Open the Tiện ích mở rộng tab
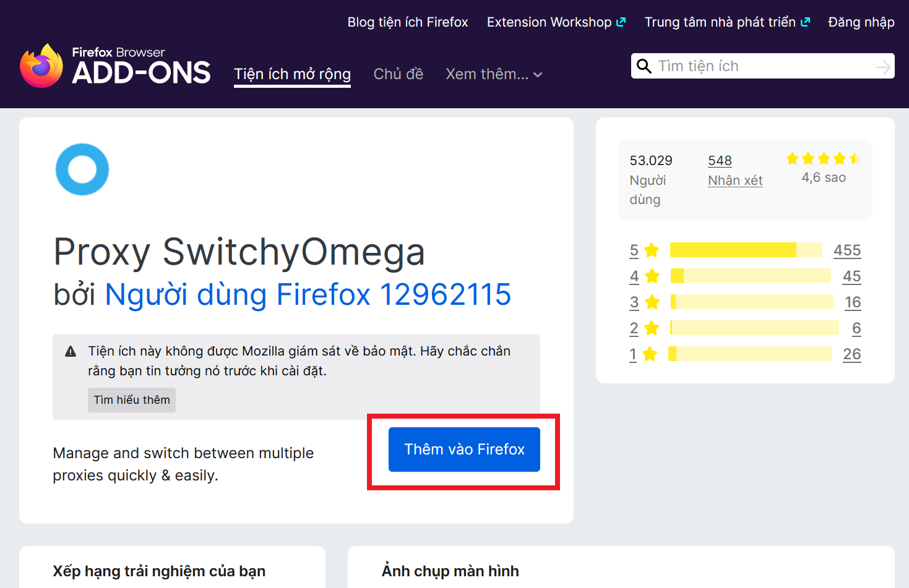 (x=292, y=74)
